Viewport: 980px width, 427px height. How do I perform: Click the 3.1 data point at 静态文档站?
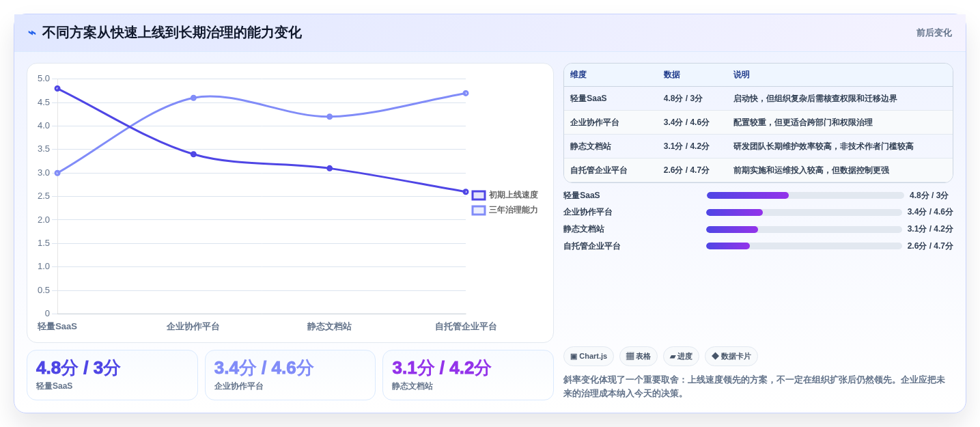click(x=329, y=168)
